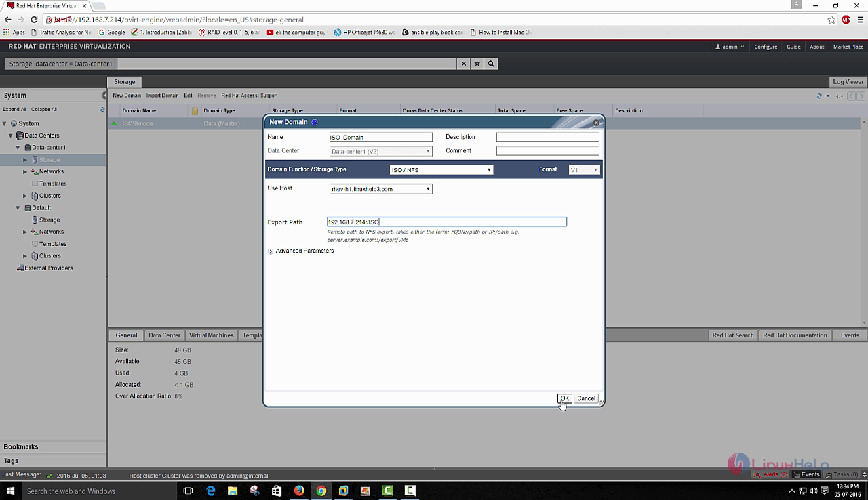Viewport: 868px width, 500px height.
Task: Click Collapse All in System panel
Action: (44, 109)
